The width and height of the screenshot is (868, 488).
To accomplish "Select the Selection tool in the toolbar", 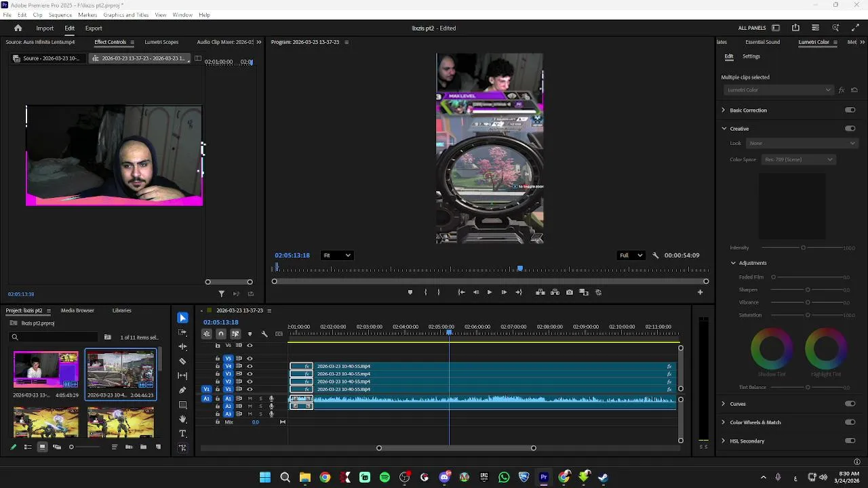I will (182, 318).
